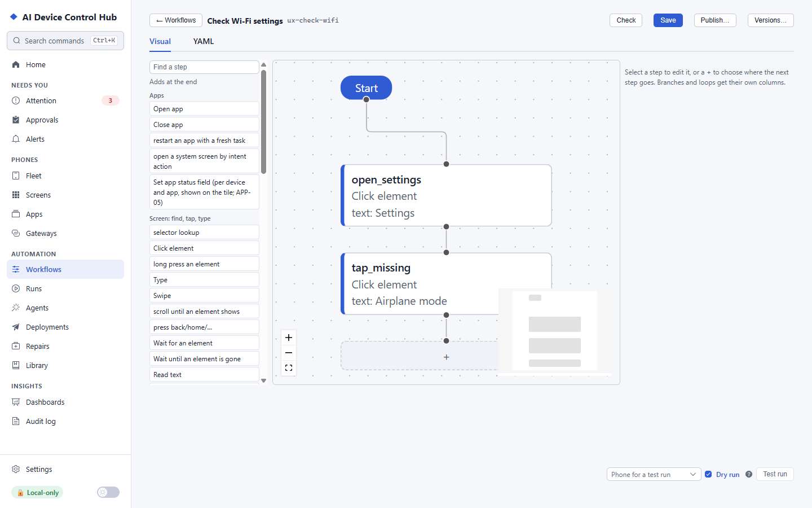812x508 pixels.
Task: Open Workflows in the sidebar
Action: (x=65, y=269)
